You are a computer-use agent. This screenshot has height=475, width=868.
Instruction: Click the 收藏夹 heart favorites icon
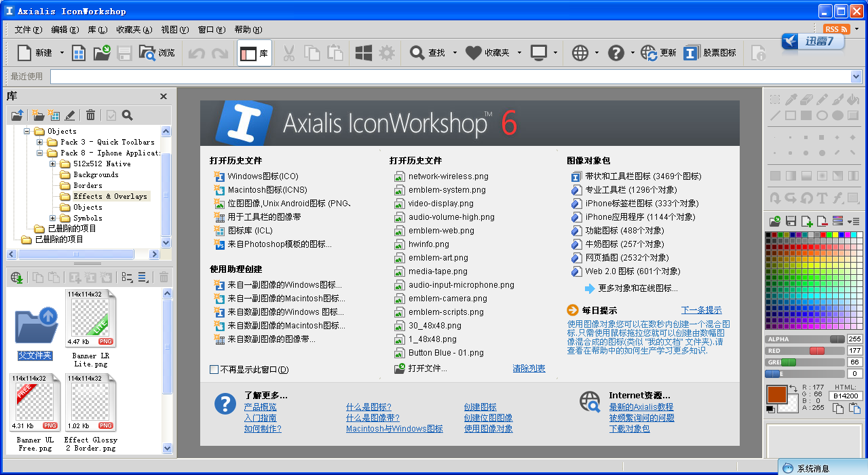(x=473, y=53)
